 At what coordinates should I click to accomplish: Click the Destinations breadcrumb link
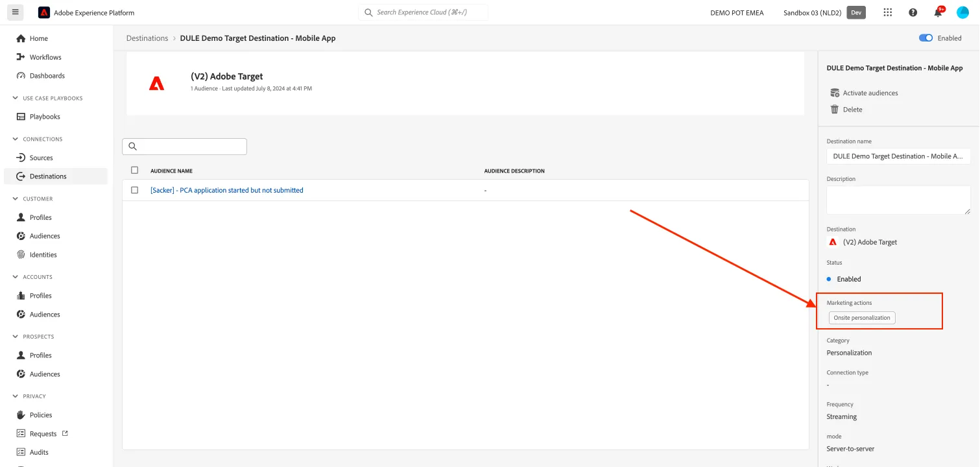147,38
